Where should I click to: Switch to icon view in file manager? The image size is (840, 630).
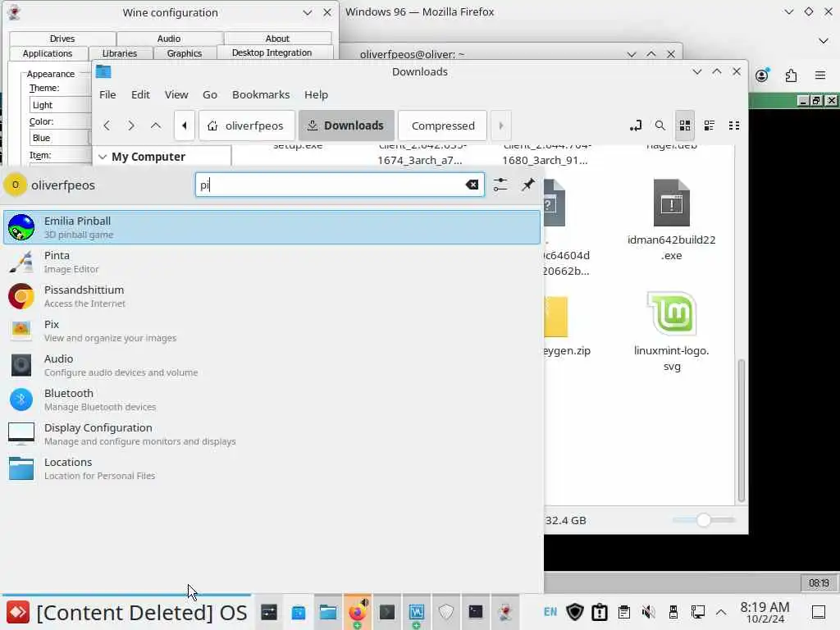(x=685, y=126)
